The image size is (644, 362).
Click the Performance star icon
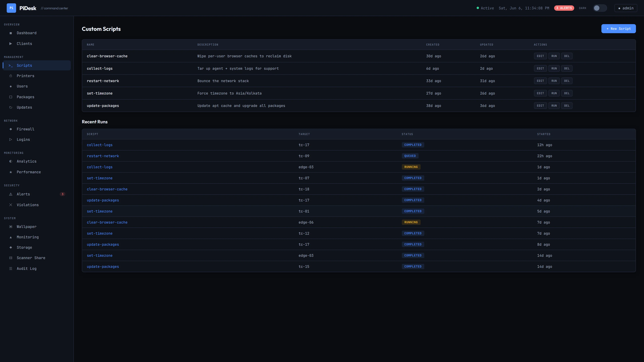point(11,172)
